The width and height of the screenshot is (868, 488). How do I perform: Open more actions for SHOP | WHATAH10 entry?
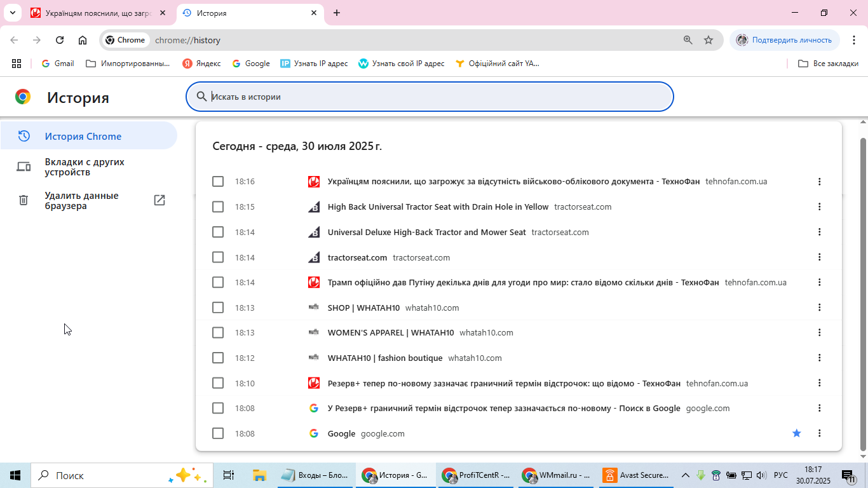[x=819, y=308]
